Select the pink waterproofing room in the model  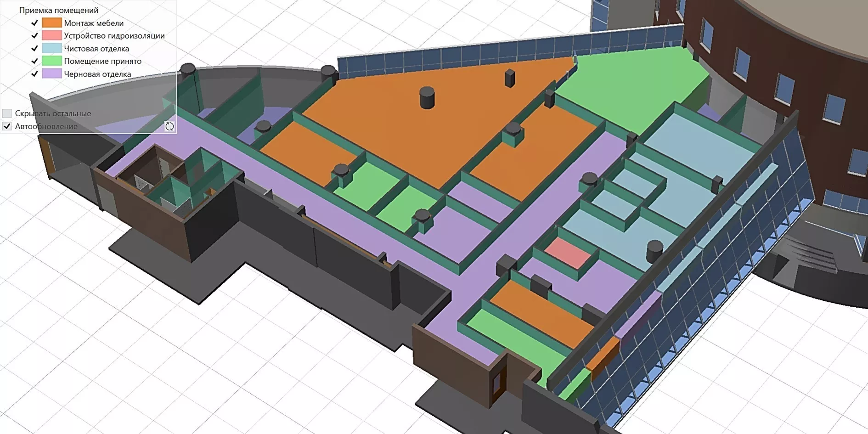click(568, 252)
